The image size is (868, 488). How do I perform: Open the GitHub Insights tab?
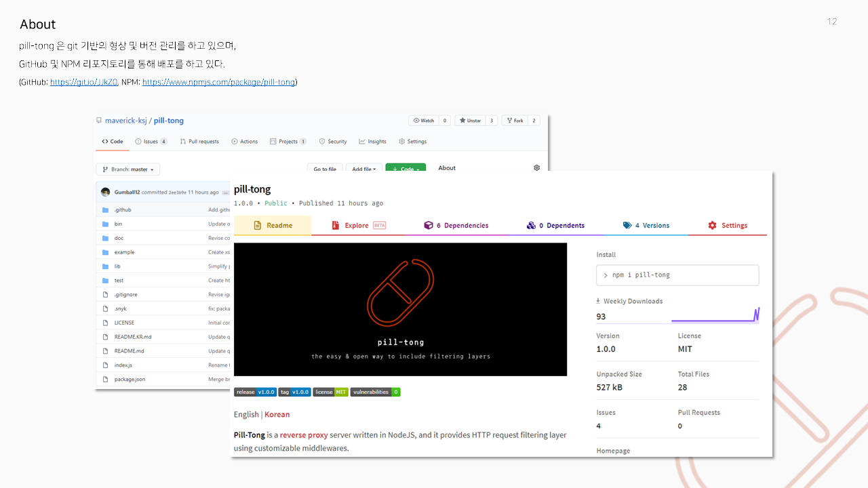[x=373, y=142]
